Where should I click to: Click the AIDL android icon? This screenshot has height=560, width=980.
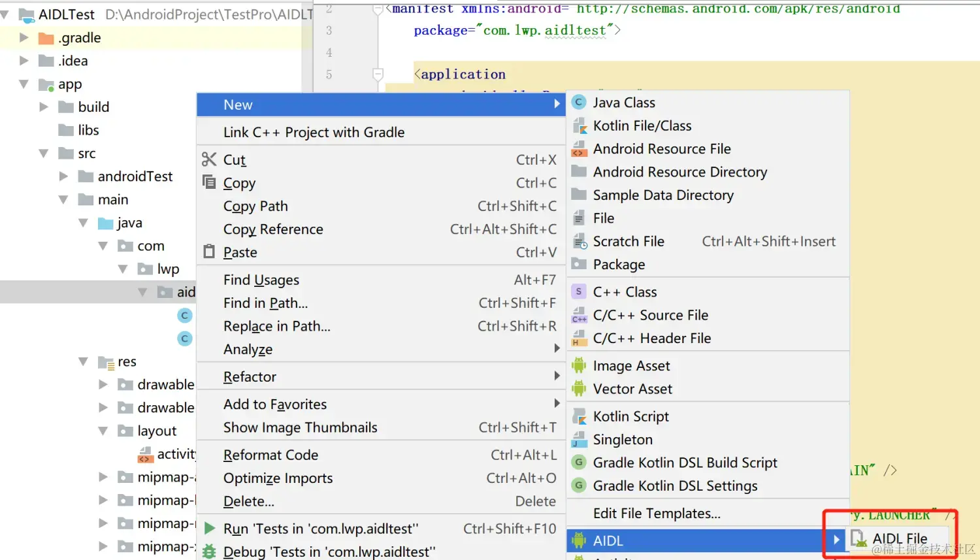[x=579, y=540]
